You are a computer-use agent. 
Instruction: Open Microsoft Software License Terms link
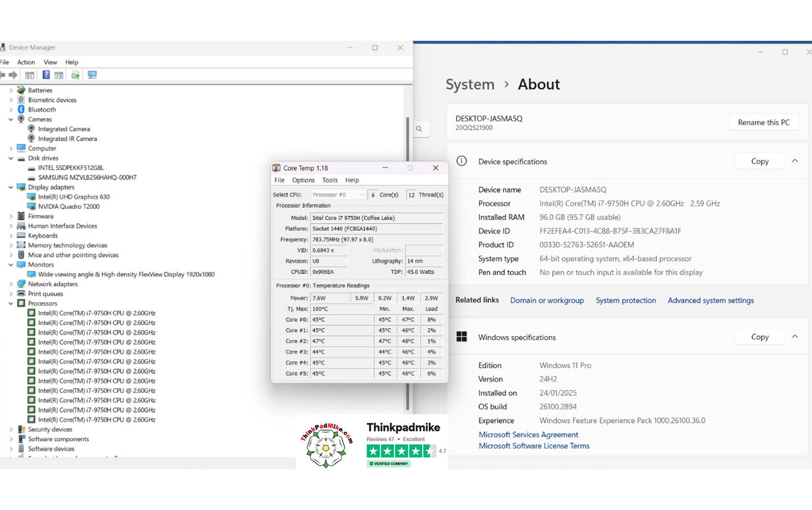534,446
